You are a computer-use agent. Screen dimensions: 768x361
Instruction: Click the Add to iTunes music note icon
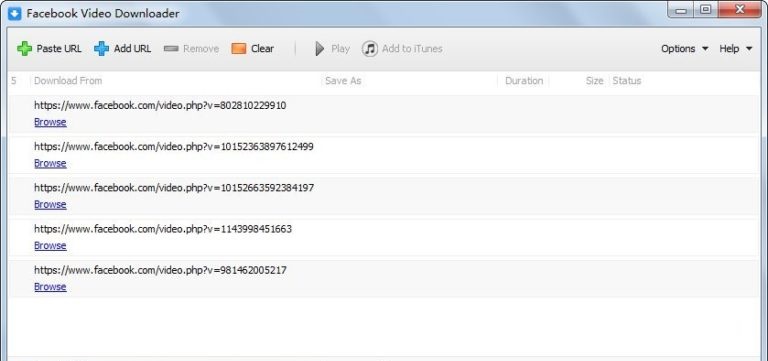370,48
